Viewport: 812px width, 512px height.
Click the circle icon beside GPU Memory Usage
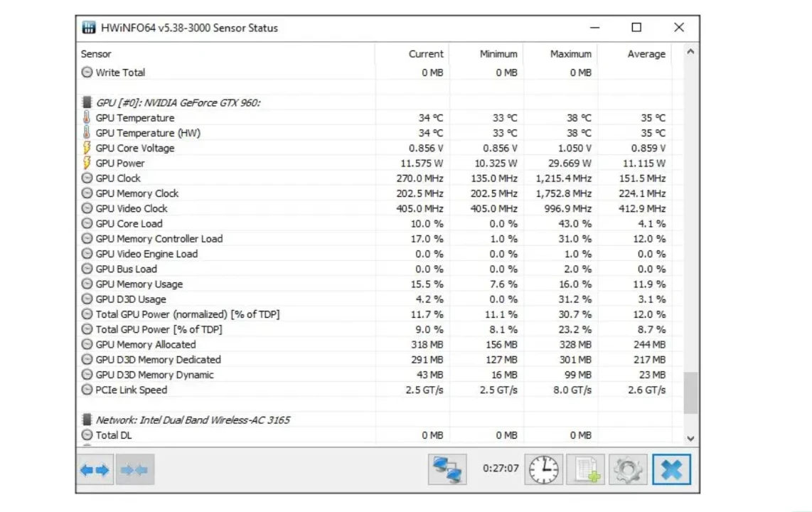pyautogui.click(x=87, y=284)
